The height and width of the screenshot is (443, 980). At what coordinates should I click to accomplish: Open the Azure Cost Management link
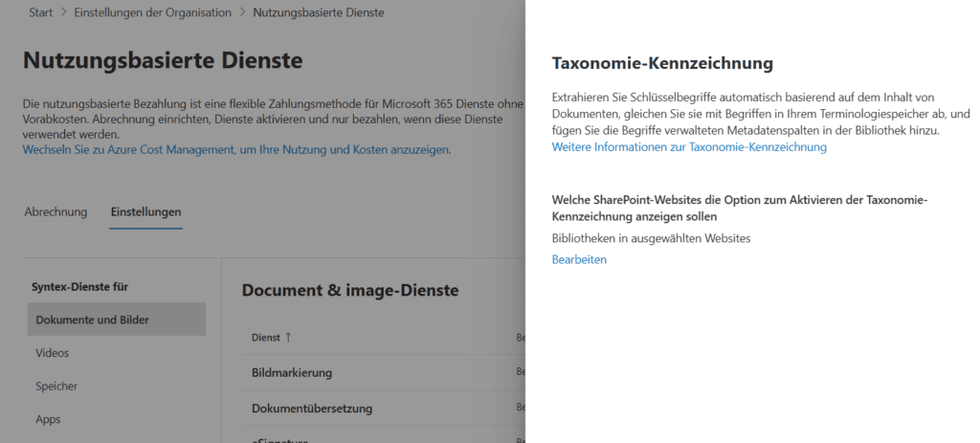coord(236,150)
